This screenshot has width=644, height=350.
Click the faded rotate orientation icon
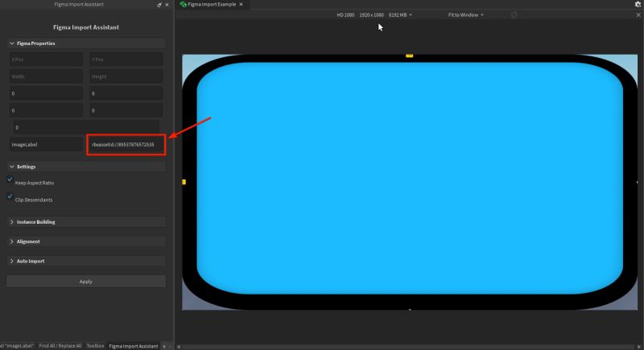tap(514, 14)
